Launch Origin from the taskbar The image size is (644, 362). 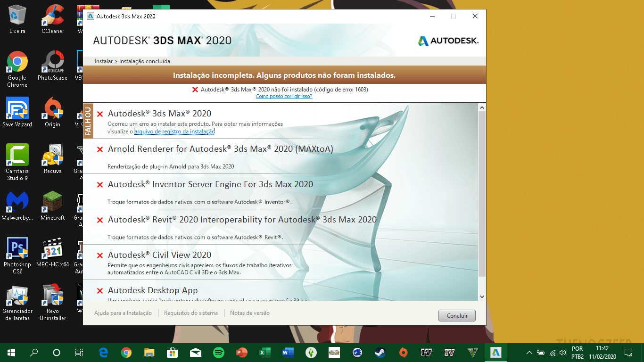403,352
